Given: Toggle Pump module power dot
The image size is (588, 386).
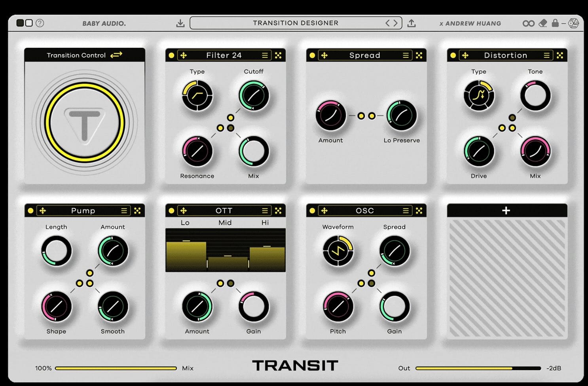Looking at the screenshot, I should [x=30, y=211].
